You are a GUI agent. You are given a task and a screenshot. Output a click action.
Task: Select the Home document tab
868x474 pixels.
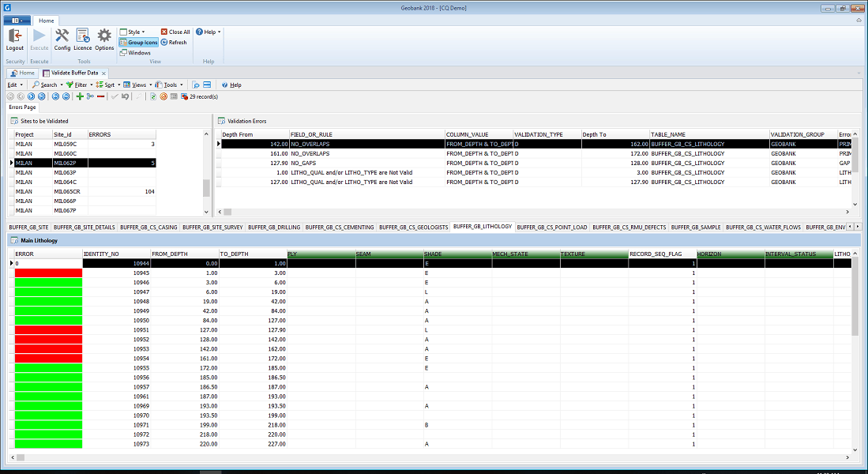pos(23,73)
